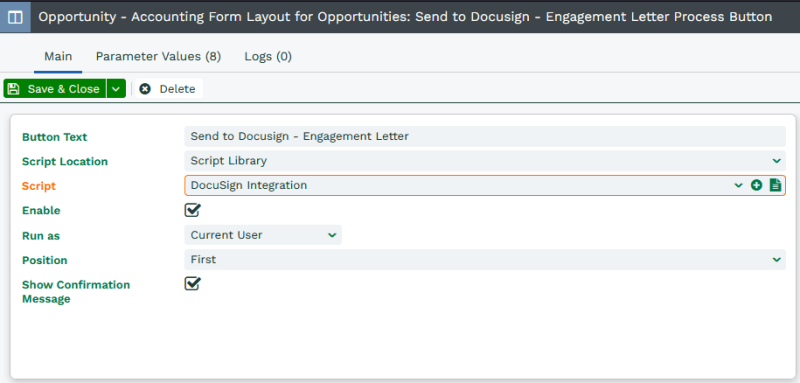
Task: Open the Script Location dropdown
Action: tap(485, 161)
